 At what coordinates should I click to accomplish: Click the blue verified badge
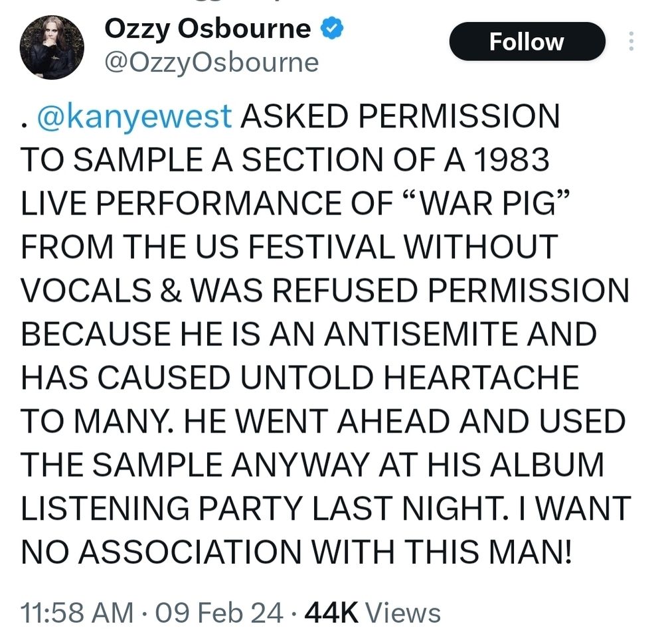(x=331, y=29)
